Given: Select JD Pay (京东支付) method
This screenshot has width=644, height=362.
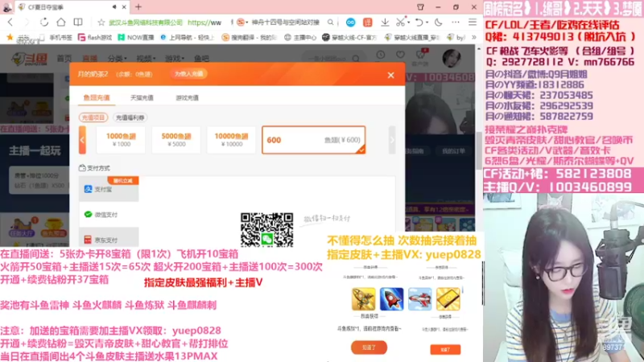Looking at the screenshot, I should 109,239.
